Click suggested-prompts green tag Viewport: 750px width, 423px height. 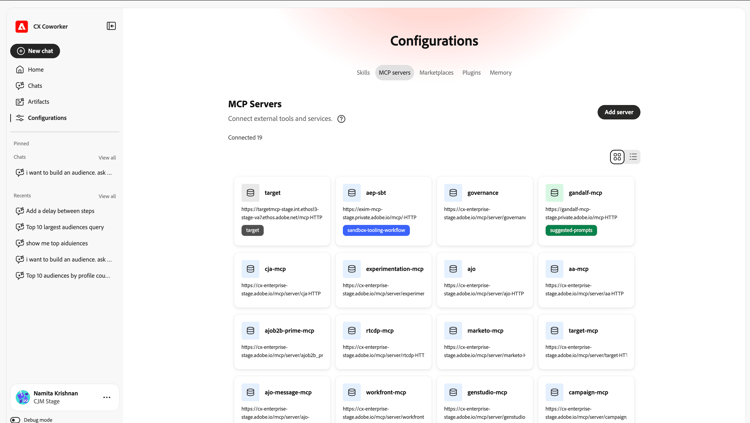571,230
